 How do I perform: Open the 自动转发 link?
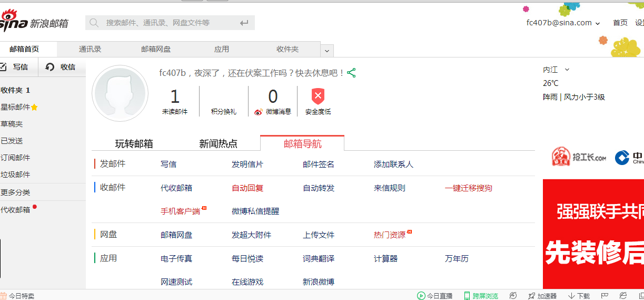point(319,188)
